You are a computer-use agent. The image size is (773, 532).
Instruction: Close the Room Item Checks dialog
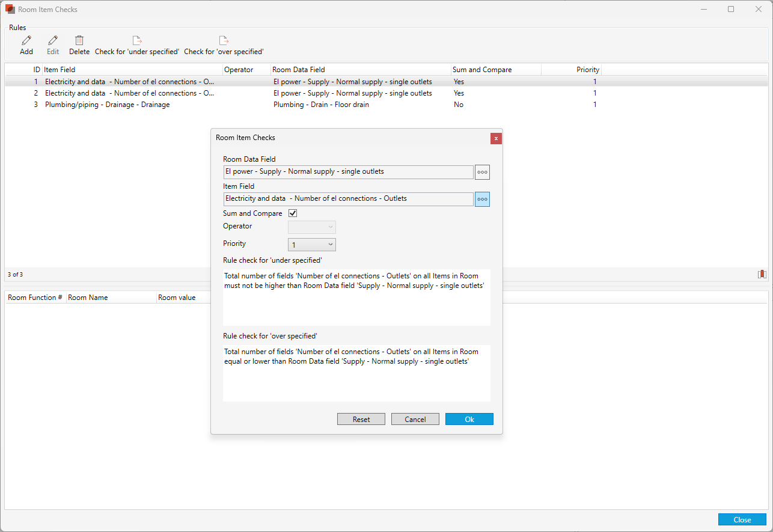(496, 138)
